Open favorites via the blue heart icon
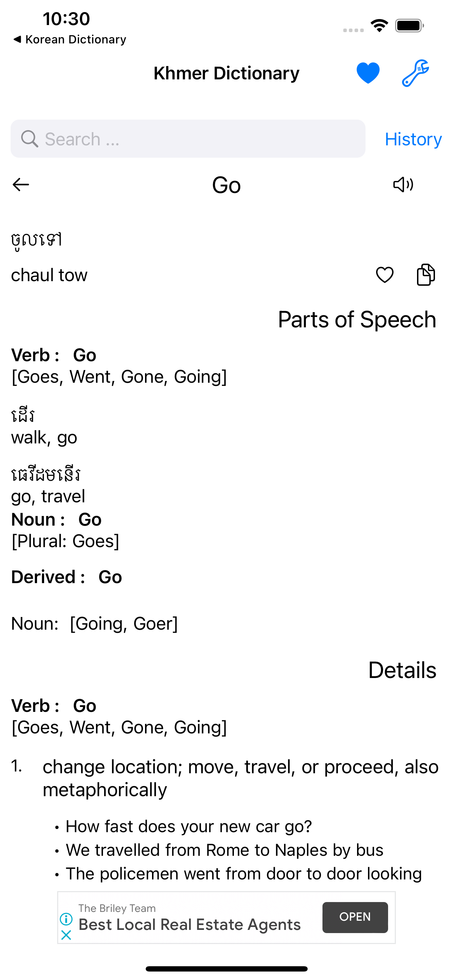The width and height of the screenshot is (453, 980). 368,73
